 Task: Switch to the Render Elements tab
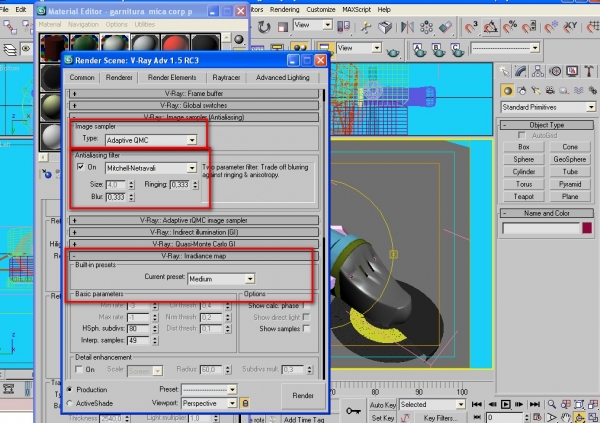coord(172,77)
